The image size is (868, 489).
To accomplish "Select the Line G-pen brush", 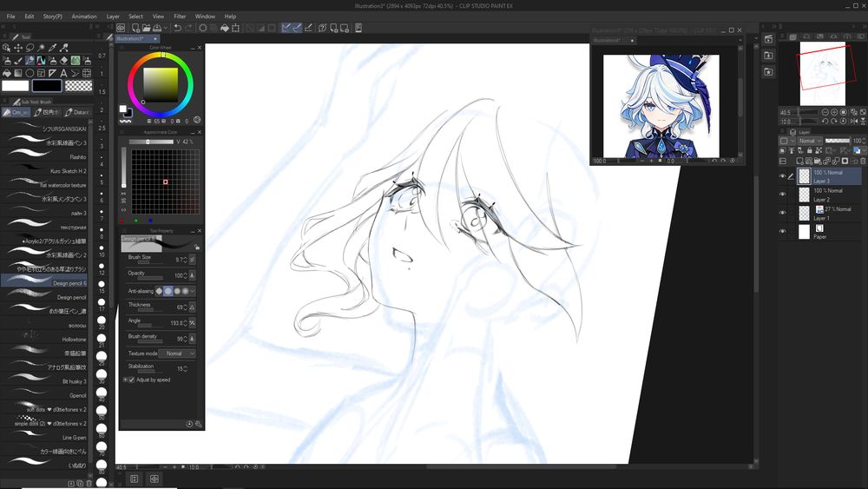I will point(43,437).
